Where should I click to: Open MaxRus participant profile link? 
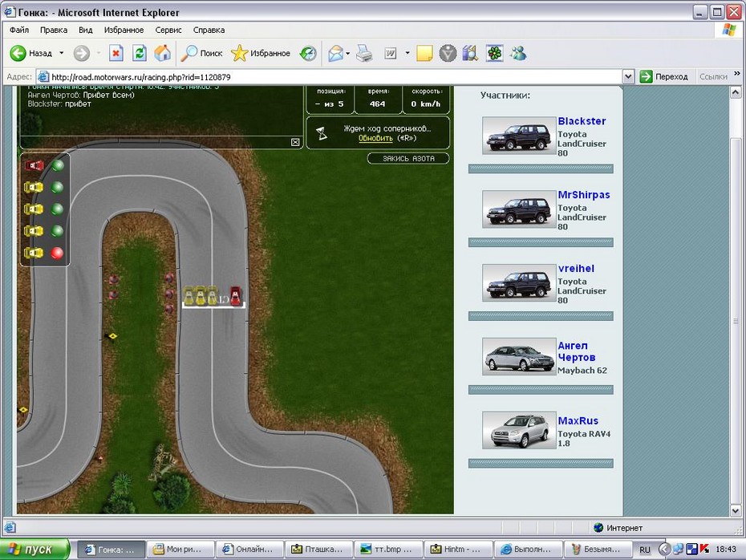tap(578, 420)
